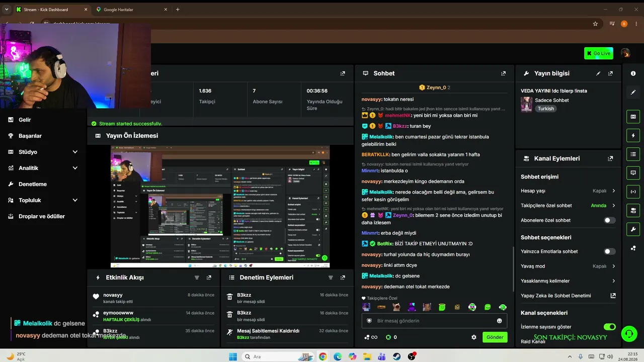
Task: Click the chat identity badge in message box
Action: click(x=369, y=321)
